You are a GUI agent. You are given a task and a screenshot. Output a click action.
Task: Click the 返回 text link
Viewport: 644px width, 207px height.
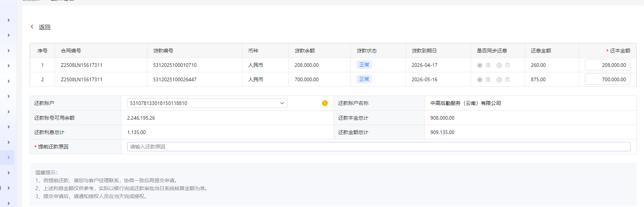45,27
